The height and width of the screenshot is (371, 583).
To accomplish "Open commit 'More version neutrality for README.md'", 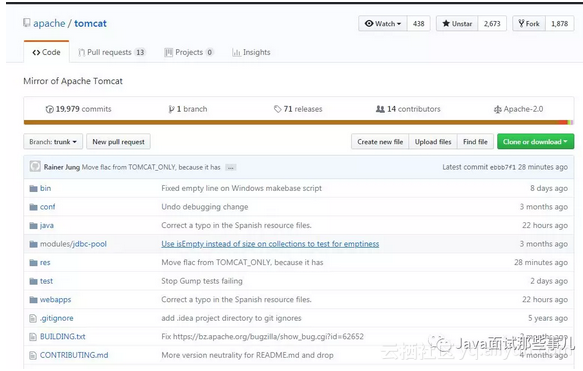I will click(x=247, y=355).
